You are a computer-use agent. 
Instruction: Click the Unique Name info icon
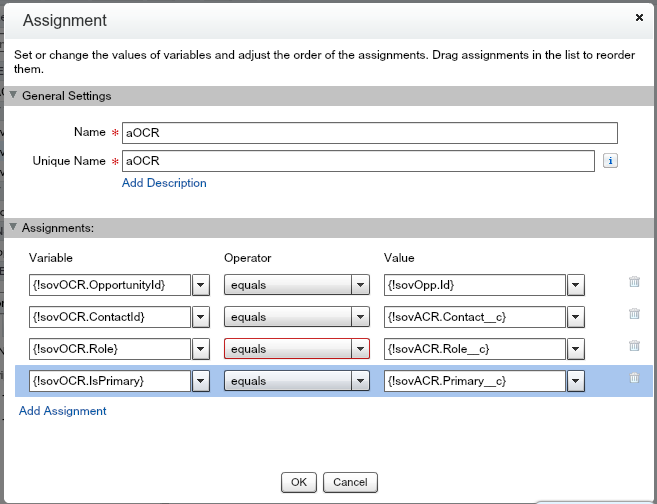(x=610, y=160)
